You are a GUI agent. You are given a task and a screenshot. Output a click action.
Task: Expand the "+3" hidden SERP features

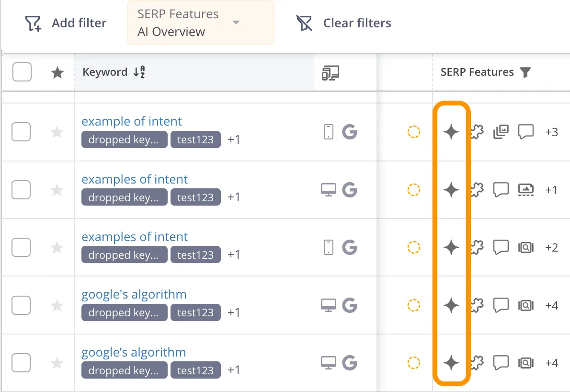551,132
